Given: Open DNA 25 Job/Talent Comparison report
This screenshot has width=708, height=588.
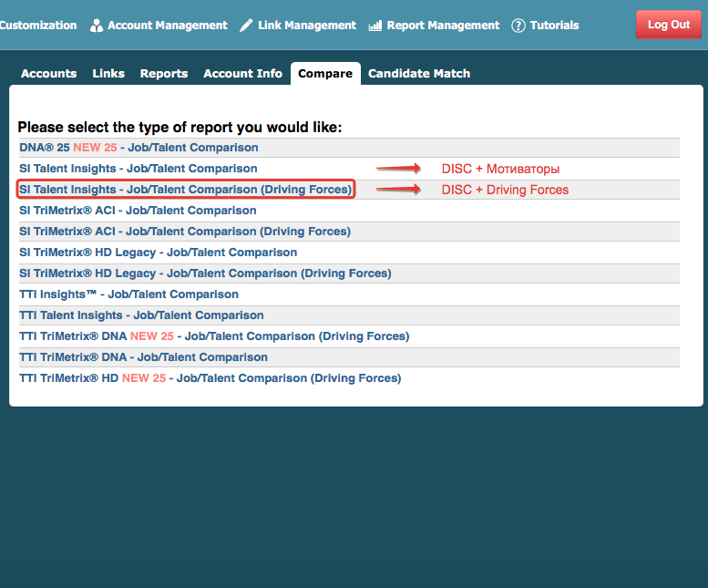Looking at the screenshot, I should click(139, 148).
